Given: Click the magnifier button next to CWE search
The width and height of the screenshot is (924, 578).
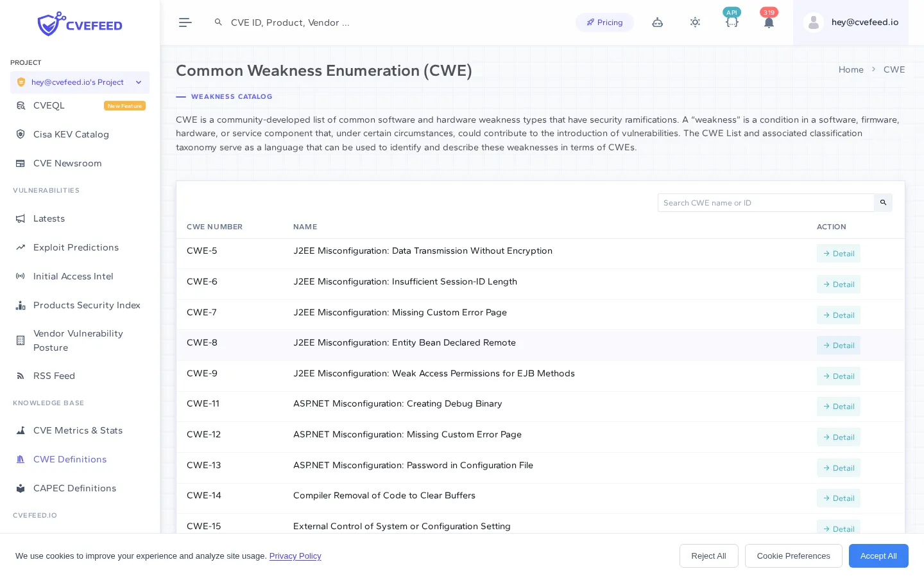Looking at the screenshot, I should (883, 202).
